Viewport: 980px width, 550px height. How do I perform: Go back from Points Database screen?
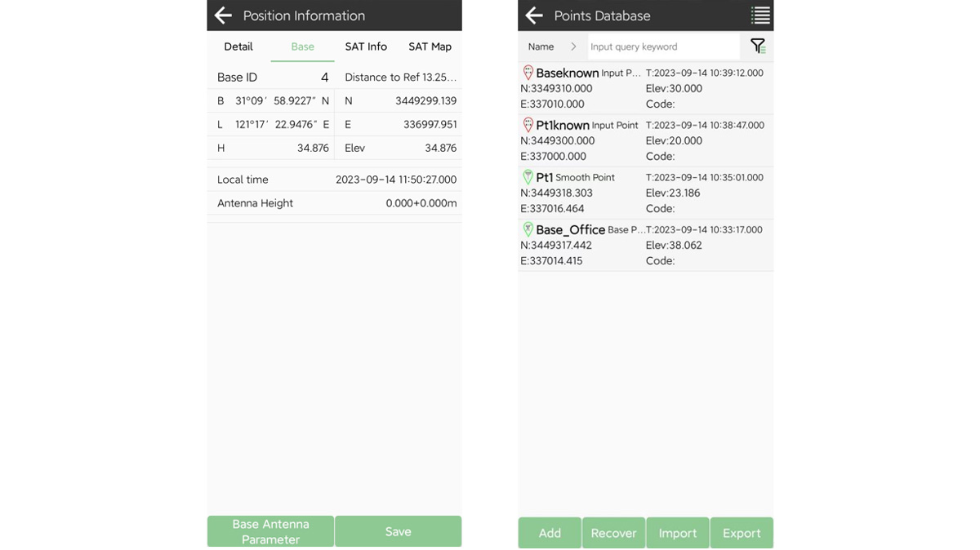(534, 16)
